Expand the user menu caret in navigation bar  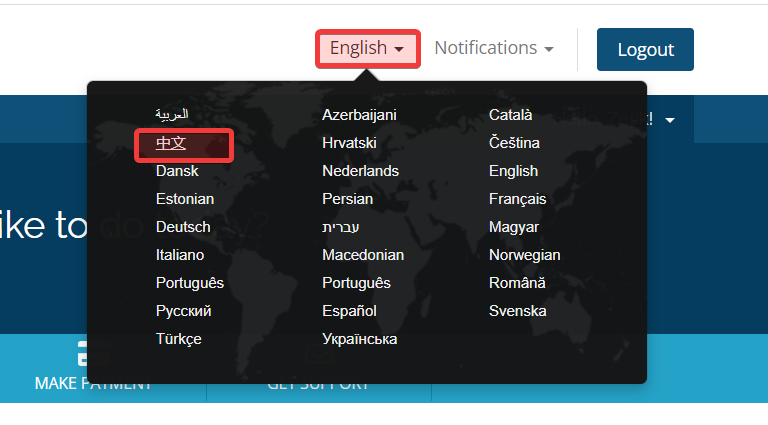pyautogui.click(x=670, y=120)
